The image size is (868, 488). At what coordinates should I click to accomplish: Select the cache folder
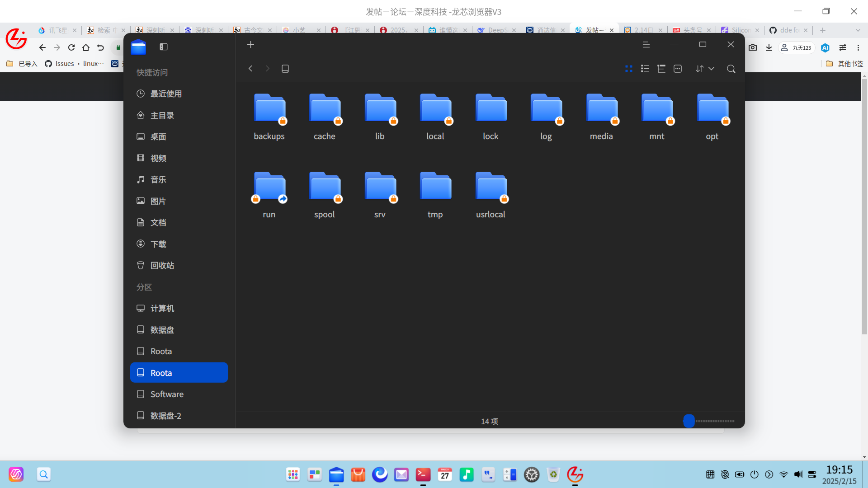[325, 117]
